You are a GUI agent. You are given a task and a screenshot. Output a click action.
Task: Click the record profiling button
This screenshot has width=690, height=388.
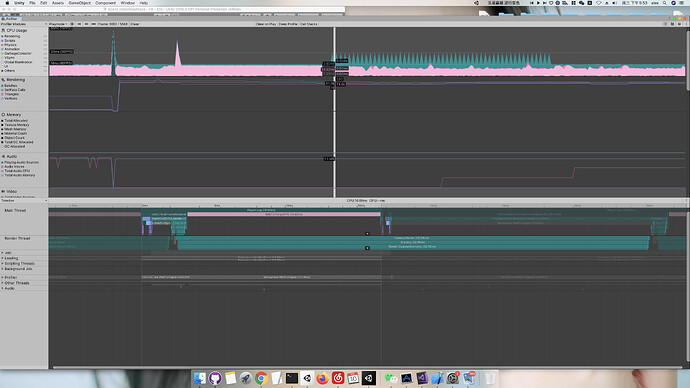click(72, 24)
